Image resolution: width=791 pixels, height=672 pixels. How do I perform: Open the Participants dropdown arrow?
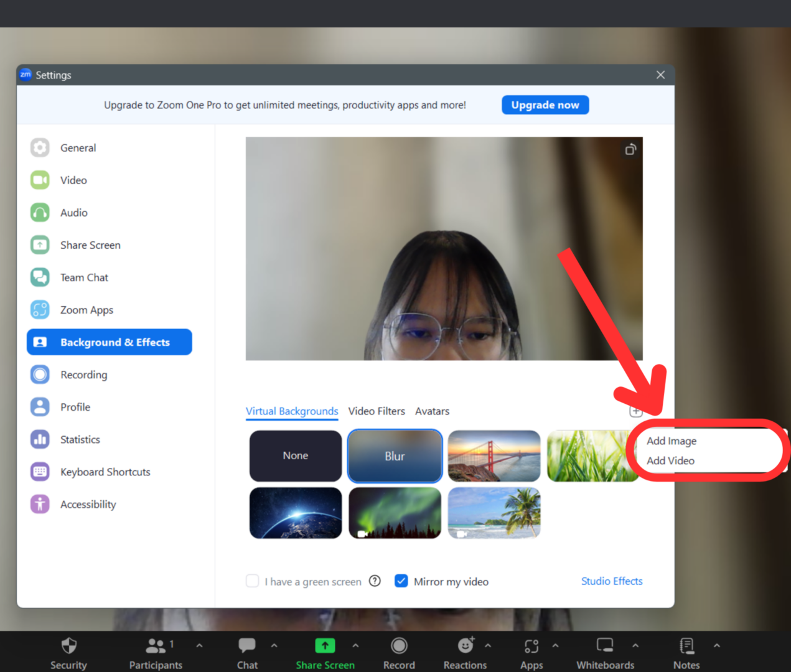click(x=199, y=645)
